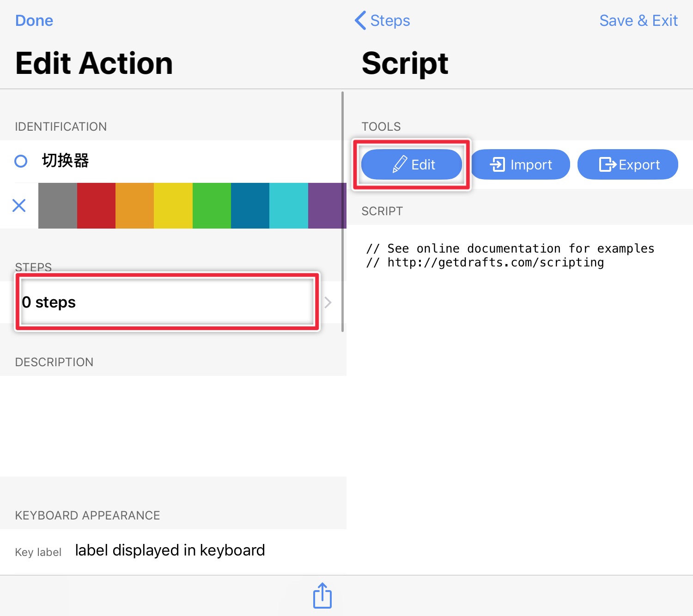Pick the cyan color swatch
Screen dimensions: 693x616
289,205
